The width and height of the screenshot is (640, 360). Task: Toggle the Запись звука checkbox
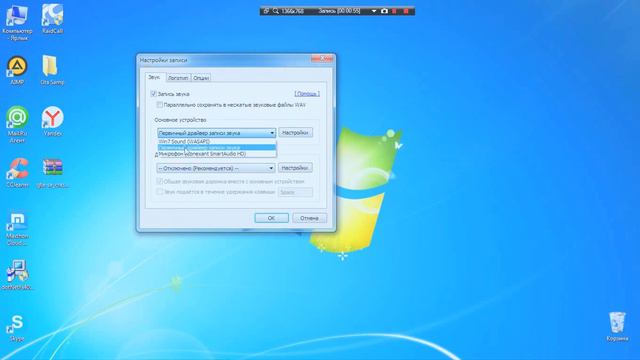coord(153,94)
